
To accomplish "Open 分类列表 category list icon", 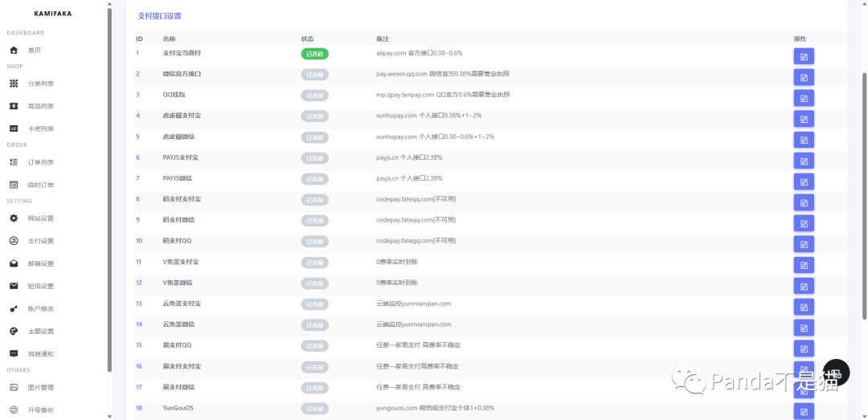I will pos(14,84).
